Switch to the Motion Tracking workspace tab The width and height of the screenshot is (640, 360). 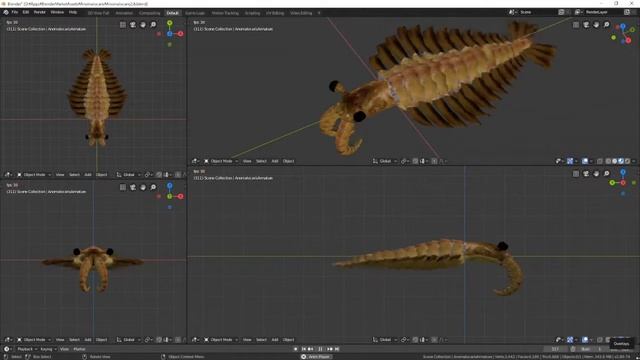click(225, 13)
